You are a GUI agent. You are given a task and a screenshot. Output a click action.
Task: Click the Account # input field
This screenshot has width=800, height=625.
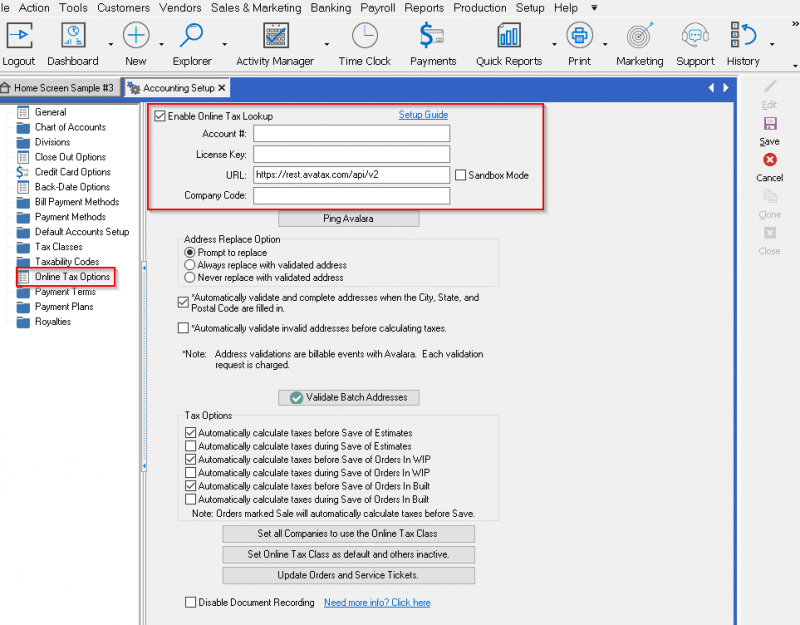click(x=352, y=134)
